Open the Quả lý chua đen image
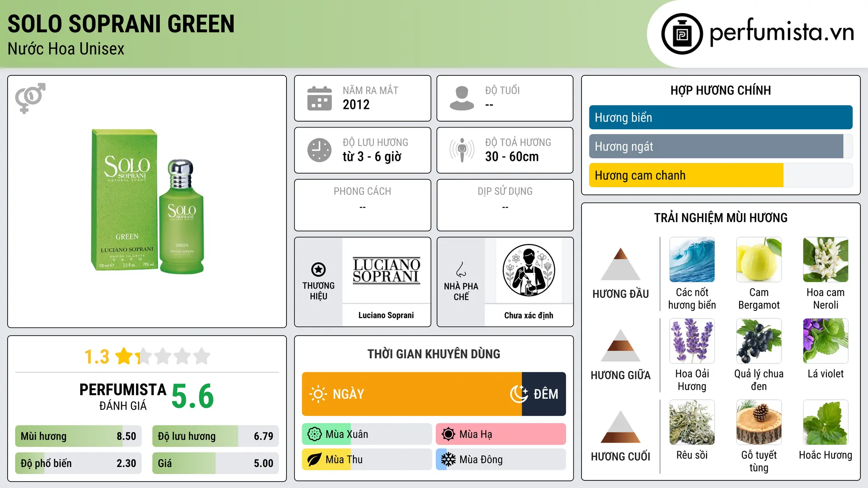868x488 pixels. 759,341
